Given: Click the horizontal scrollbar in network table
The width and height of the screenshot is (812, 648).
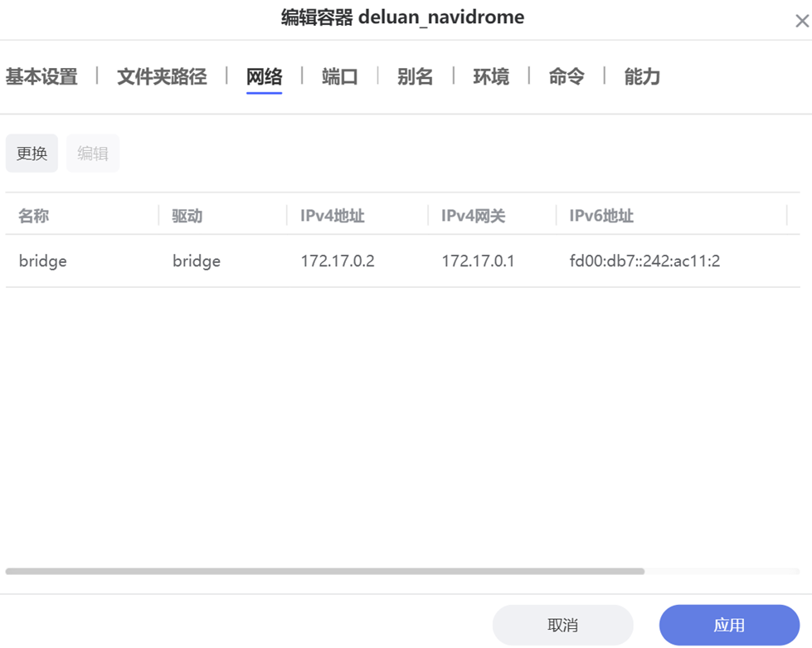Looking at the screenshot, I should tap(324, 572).
